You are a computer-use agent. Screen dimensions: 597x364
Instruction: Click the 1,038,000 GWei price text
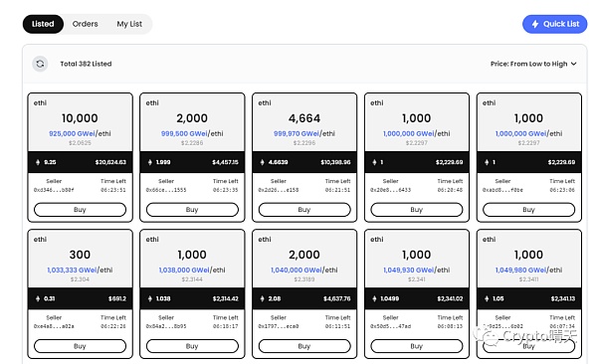coord(184,270)
